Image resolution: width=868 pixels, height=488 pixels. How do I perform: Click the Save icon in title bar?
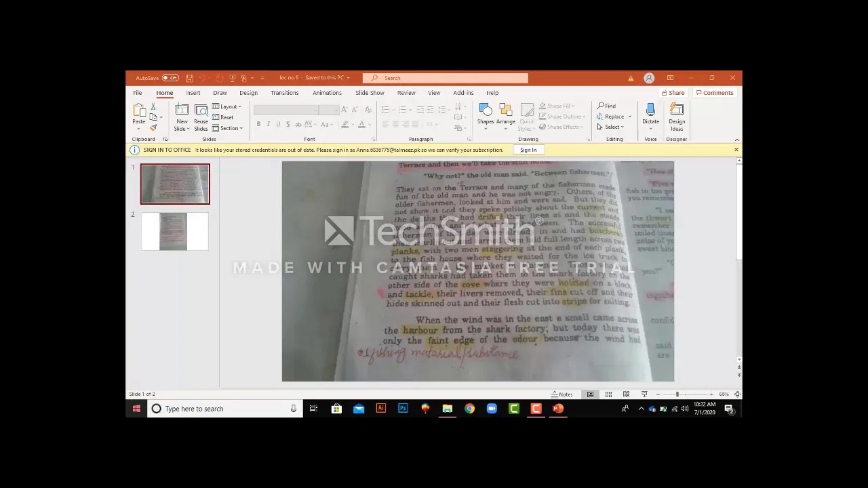[189, 78]
